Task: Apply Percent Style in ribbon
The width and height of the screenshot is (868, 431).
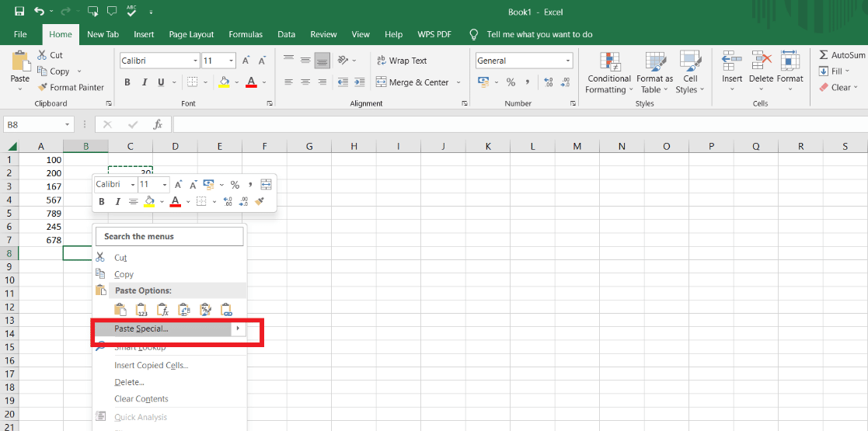Action: (x=511, y=82)
